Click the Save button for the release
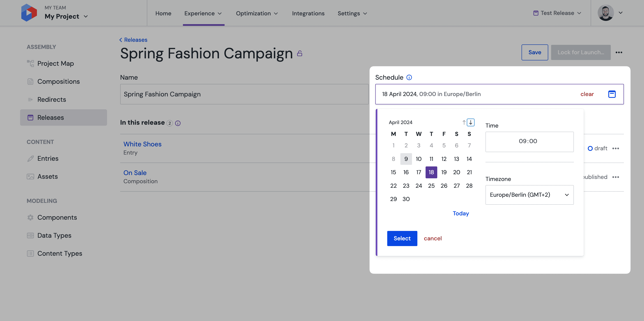This screenshot has height=321, width=644. tap(535, 52)
